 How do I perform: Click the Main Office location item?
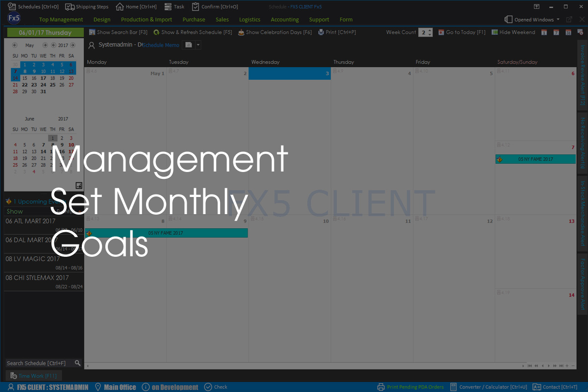coord(116,387)
